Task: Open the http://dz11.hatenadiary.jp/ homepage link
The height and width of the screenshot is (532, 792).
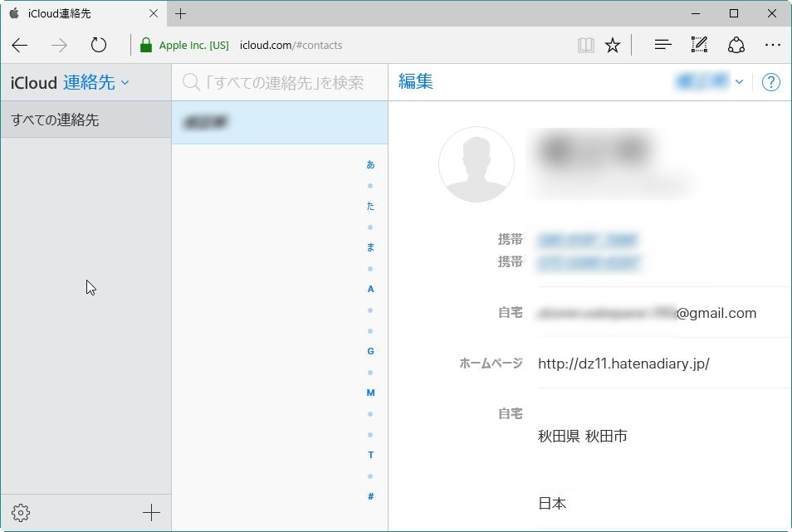Action: (x=623, y=364)
